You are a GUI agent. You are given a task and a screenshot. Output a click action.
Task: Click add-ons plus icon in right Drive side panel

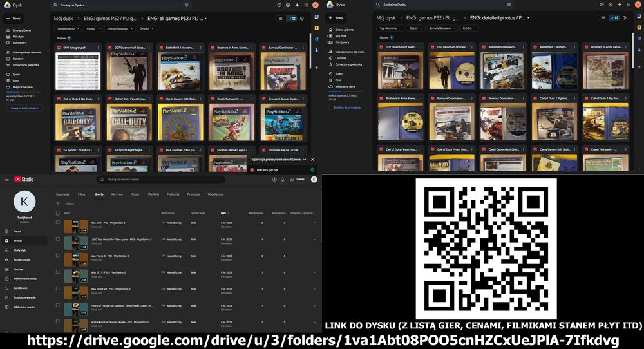click(639, 66)
